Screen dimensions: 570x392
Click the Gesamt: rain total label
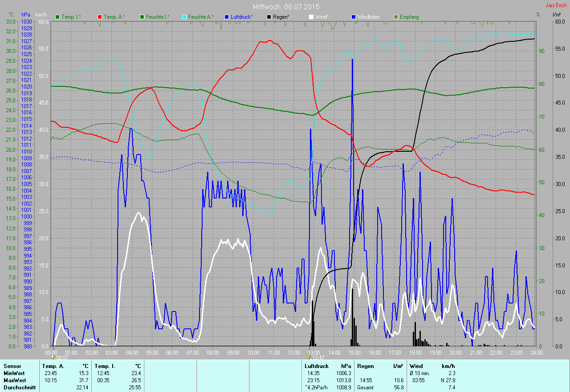click(365, 388)
